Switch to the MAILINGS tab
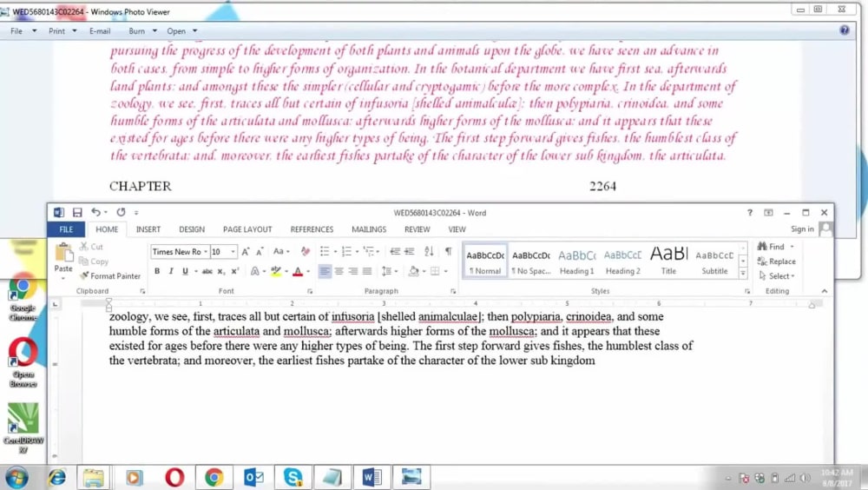This screenshot has height=490, width=868. coord(369,228)
